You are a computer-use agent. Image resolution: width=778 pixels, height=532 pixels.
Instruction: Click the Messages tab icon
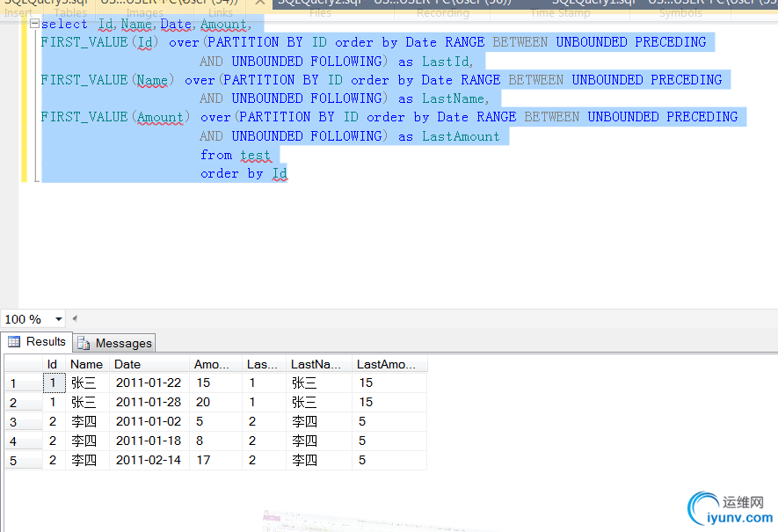point(84,343)
